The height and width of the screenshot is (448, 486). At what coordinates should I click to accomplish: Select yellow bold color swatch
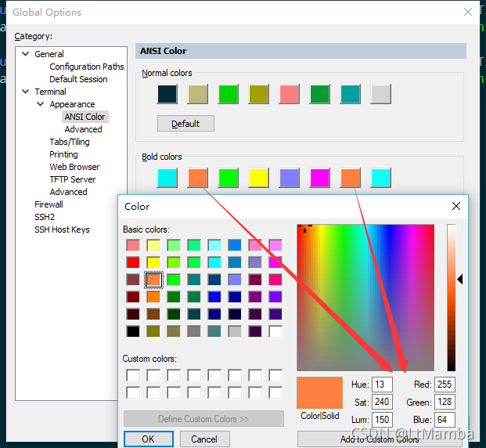[x=258, y=178]
